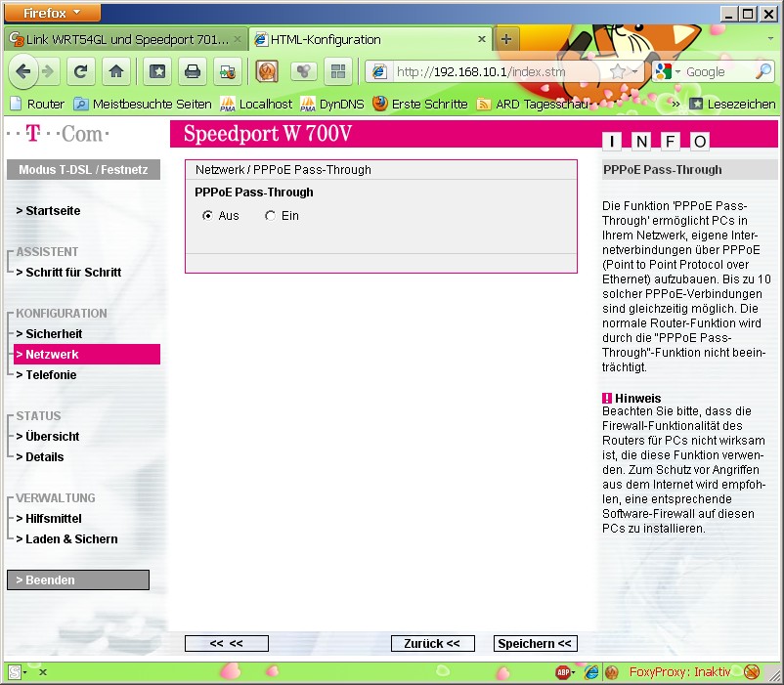Close the HTML-Konfiguration tab

[x=482, y=39]
